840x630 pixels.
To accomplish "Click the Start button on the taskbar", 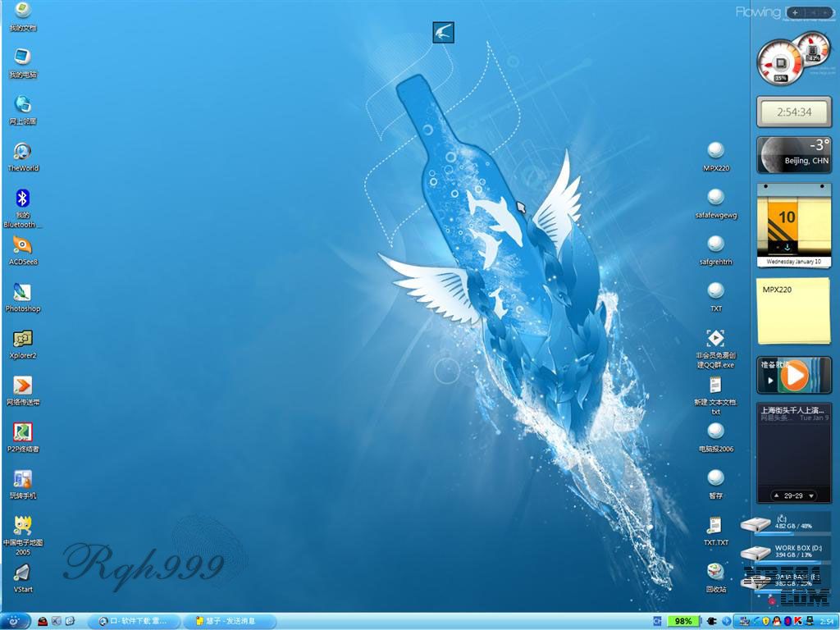I will [15, 621].
